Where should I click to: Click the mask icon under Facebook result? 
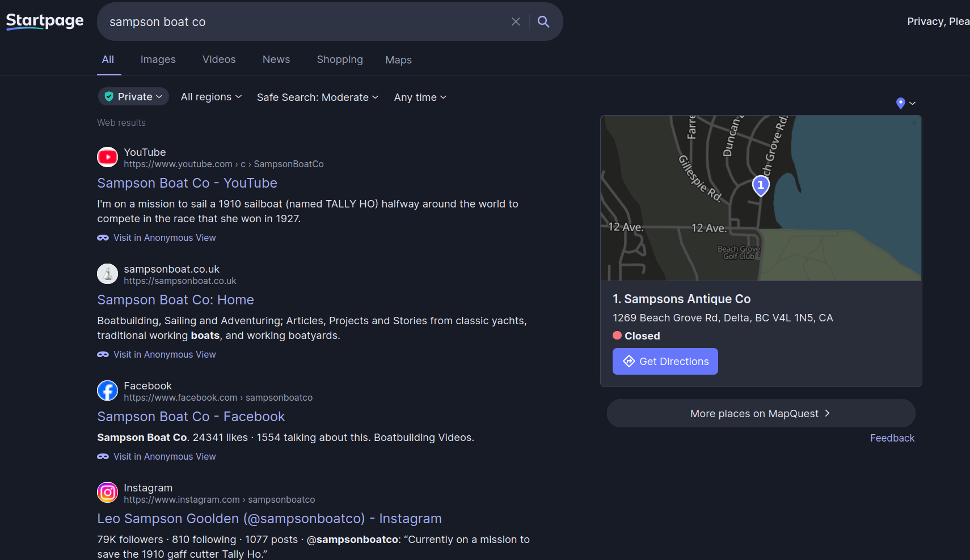point(103,457)
